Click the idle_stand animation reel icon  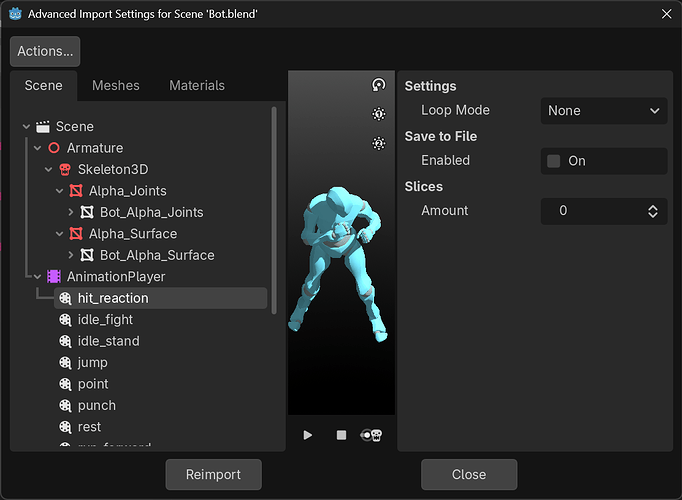click(x=65, y=341)
